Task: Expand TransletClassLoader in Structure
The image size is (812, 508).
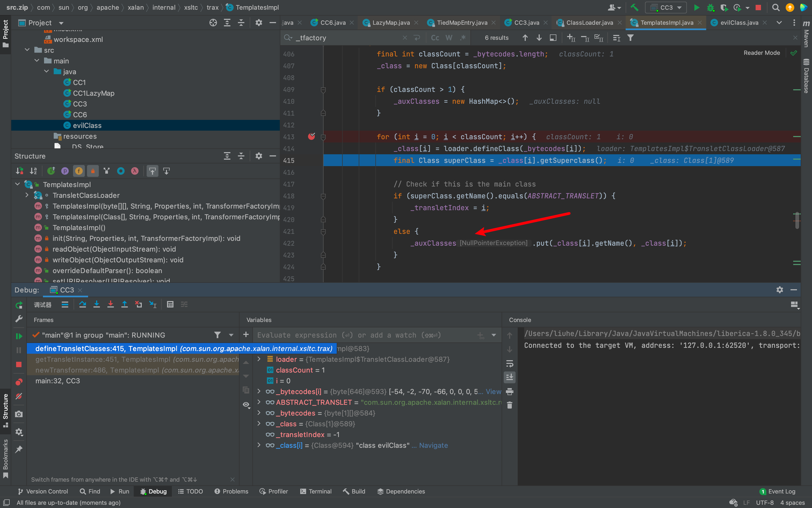Action: [x=27, y=195]
